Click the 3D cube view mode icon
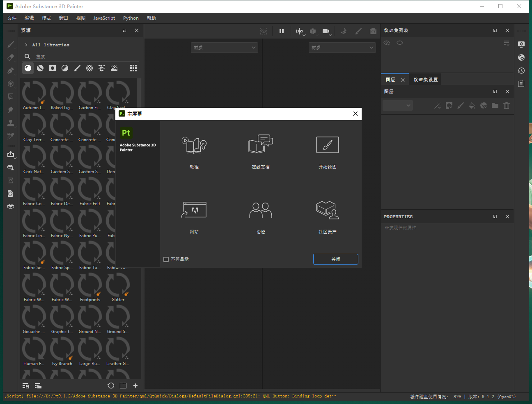 click(x=313, y=31)
